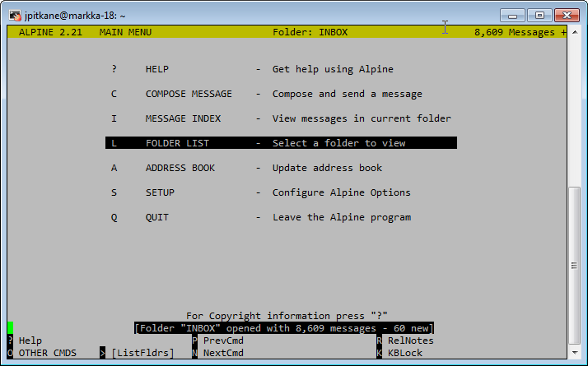The image size is (588, 366).
Task: Click the OTHER CMDS command
Action: click(x=42, y=353)
